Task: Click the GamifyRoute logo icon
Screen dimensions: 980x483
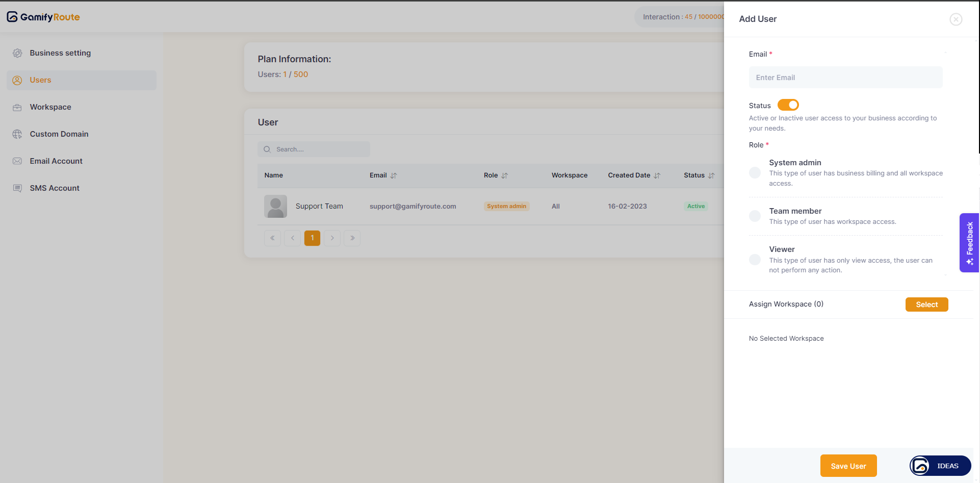Action: pos(12,17)
